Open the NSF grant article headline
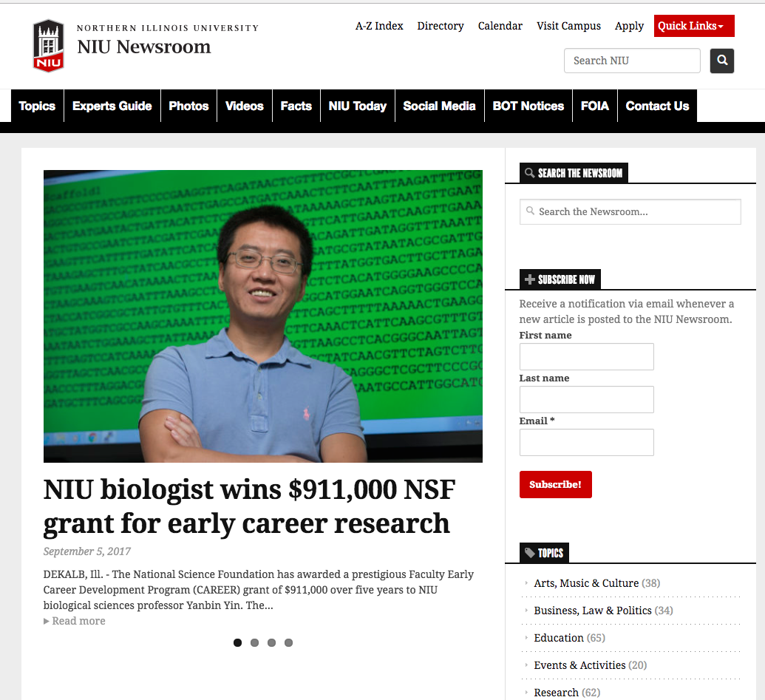Screen dimensions: 765x700 248,506
